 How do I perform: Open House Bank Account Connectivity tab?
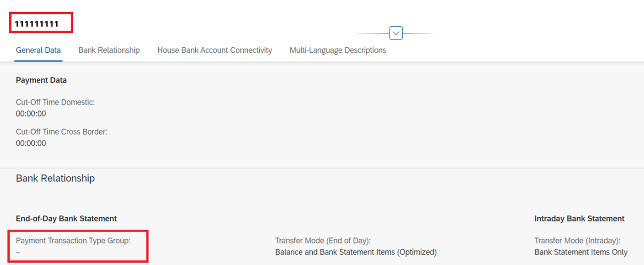pyautogui.click(x=215, y=50)
